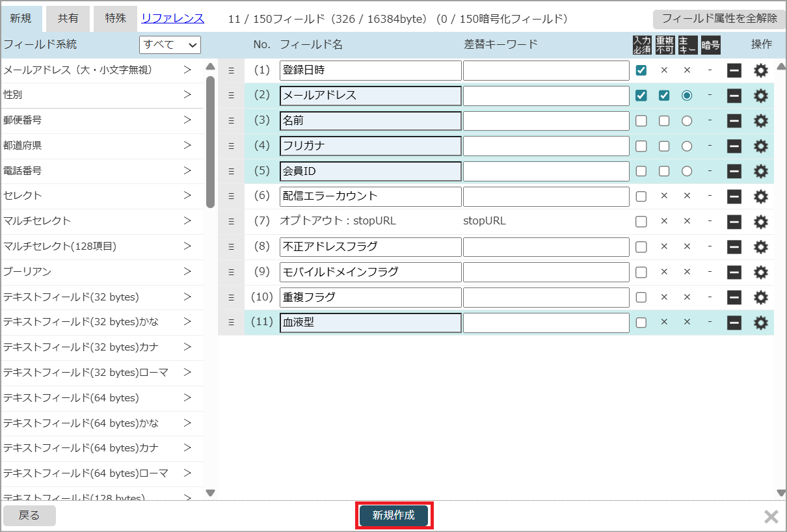Open settings gear for オプトアウト stopURL row
The width and height of the screenshot is (787, 532).
tap(760, 222)
